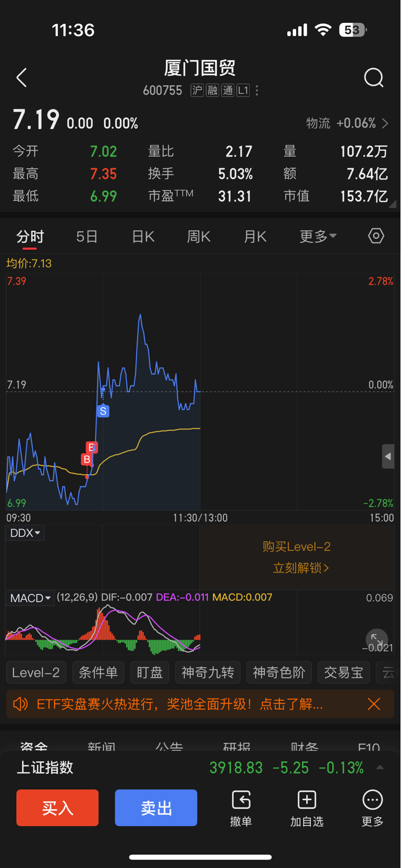This screenshot has height=868, width=401.
Task: Tap 加自选 add to watchlist icon
Action: click(x=307, y=799)
